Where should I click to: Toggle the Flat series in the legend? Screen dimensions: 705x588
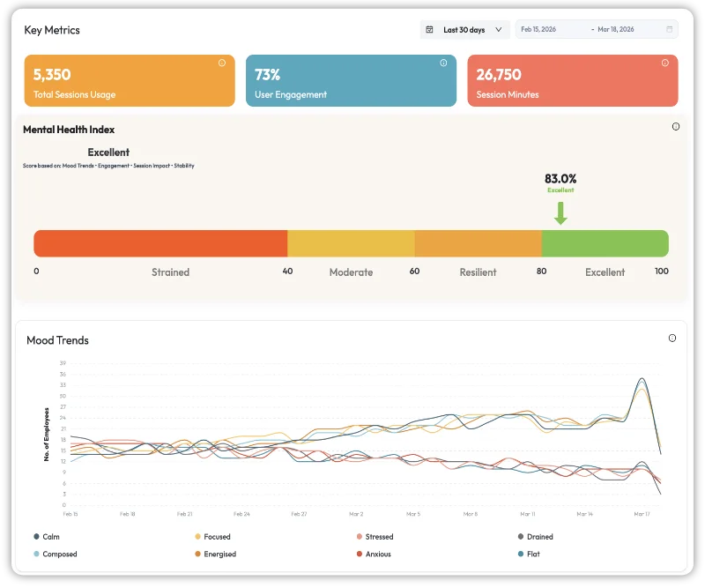click(x=529, y=555)
